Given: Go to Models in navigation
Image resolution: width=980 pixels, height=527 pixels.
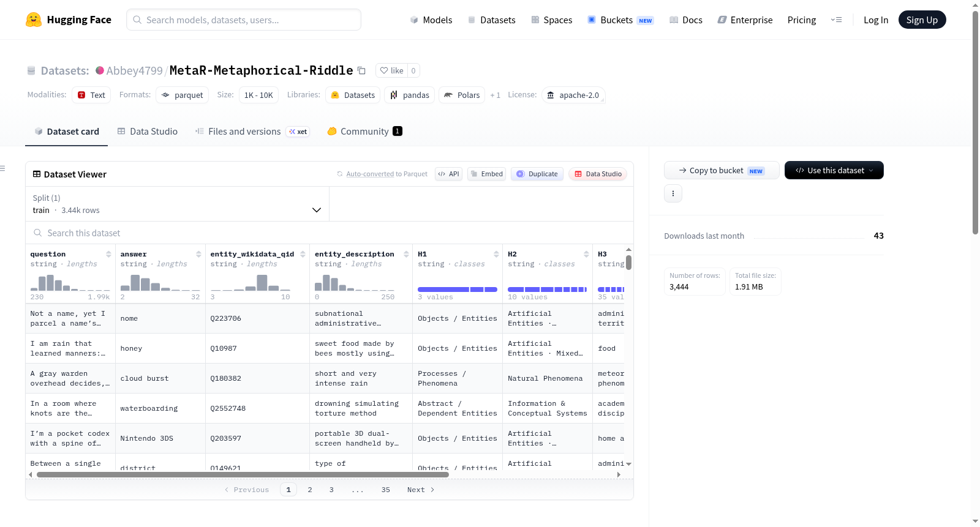Looking at the screenshot, I should click(431, 20).
